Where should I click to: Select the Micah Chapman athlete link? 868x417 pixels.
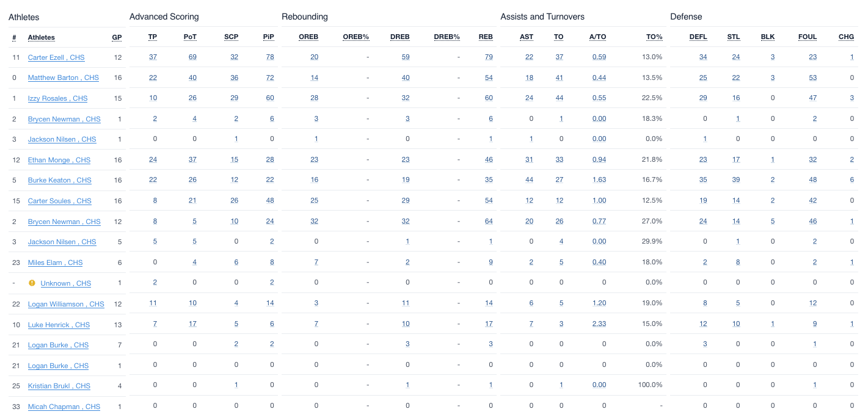64,407
